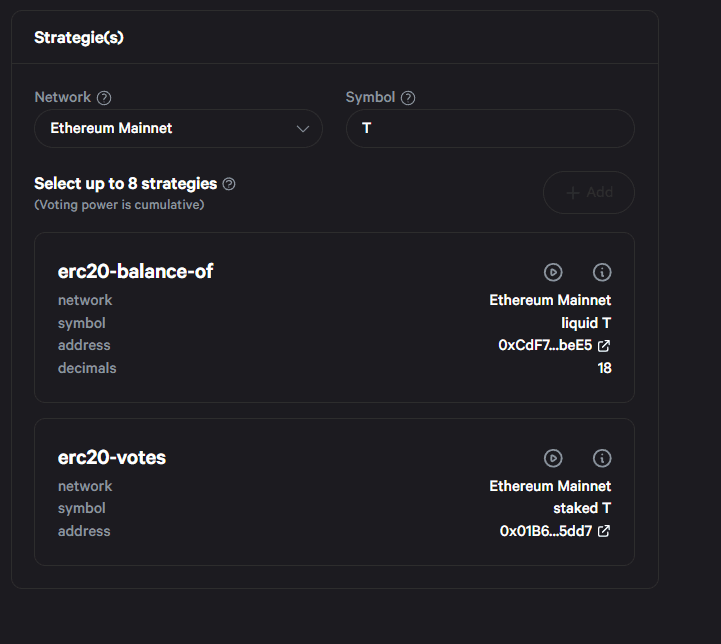Select the erc20-votes strategy title
Image resolution: width=721 pixels, height=644 pixels.
112,457
